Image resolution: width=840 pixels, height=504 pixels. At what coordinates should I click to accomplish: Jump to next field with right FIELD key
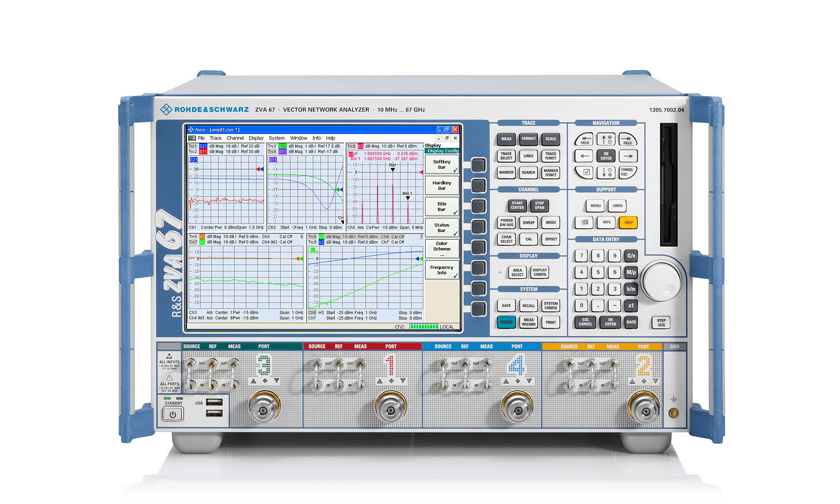(x=628, y=139)
